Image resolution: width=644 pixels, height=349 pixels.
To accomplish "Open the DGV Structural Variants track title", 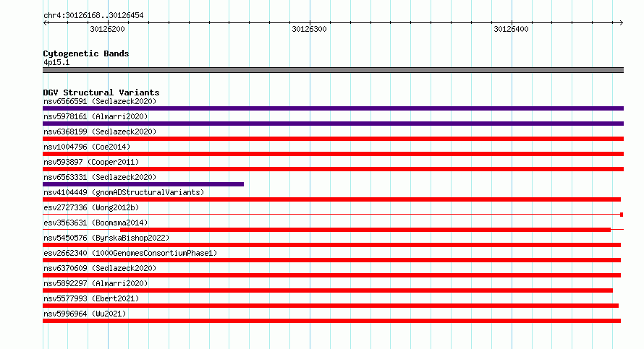I will (x=101, y=92).
